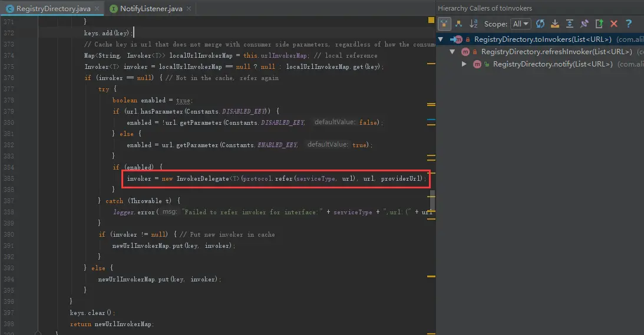Click 'Hierarchy Callers of toInvokers' title

[x=485, y=8]
